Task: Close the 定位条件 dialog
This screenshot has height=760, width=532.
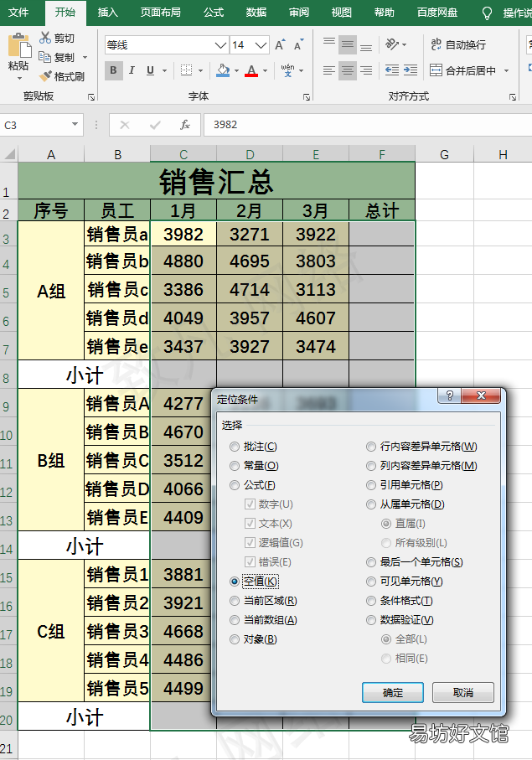Action: coord(481,396)
